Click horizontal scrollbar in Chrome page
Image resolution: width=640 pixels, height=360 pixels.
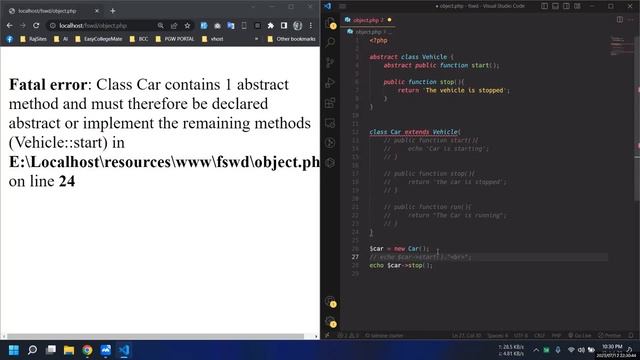tap(156, 337)
